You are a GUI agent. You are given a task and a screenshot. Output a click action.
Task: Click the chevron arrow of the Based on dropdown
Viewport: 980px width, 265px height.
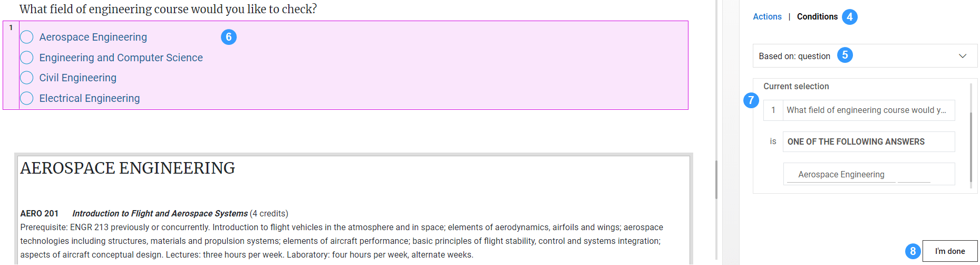(962, 56)
